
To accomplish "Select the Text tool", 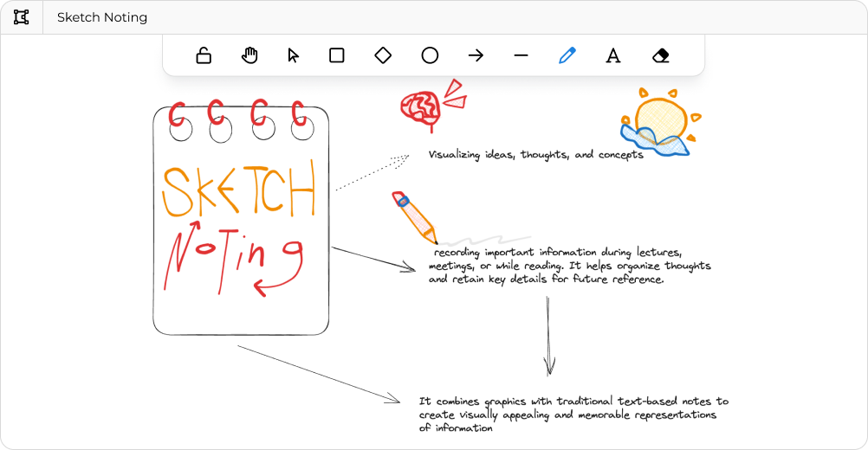I will pyautogui.click(x=612, y=55).
